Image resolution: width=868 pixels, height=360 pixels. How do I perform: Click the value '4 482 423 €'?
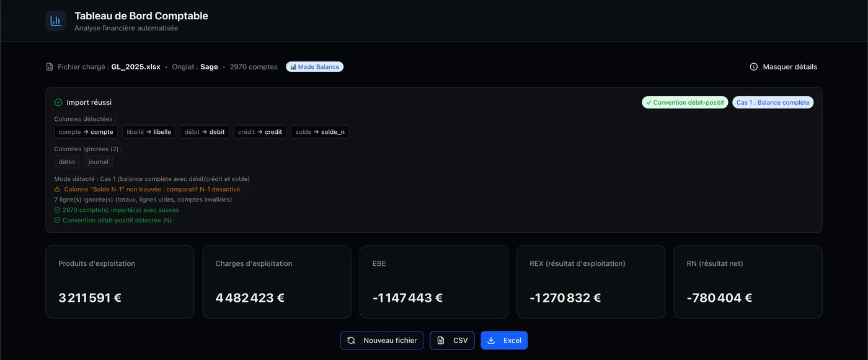pos(250,298)
